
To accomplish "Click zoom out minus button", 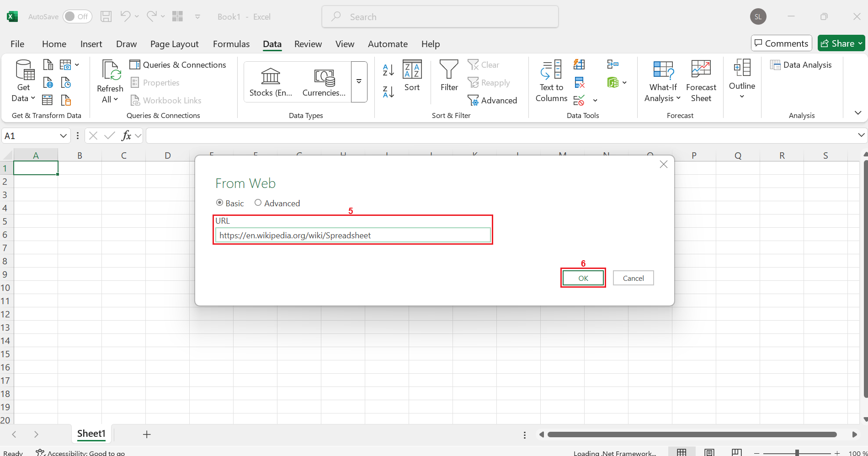I will coord(757,453).
